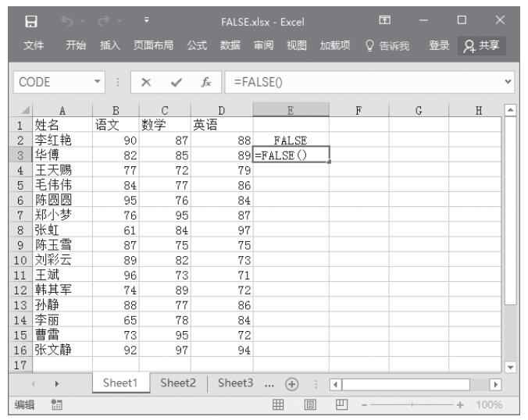This screenshot has width=528, height=420.
Task: Add a new sheet with plus icon
Action: tap(291, 383)
